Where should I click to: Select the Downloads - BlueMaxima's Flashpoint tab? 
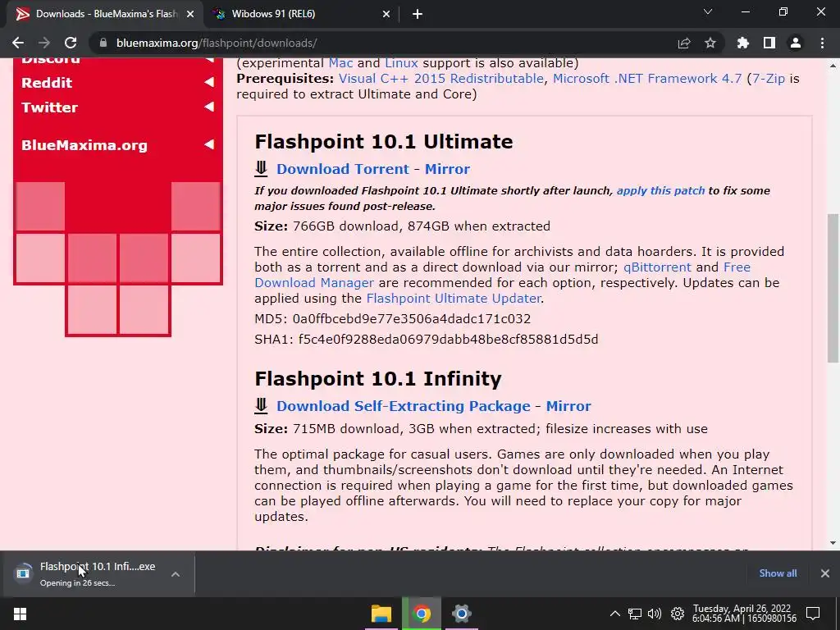pos(105,14)
